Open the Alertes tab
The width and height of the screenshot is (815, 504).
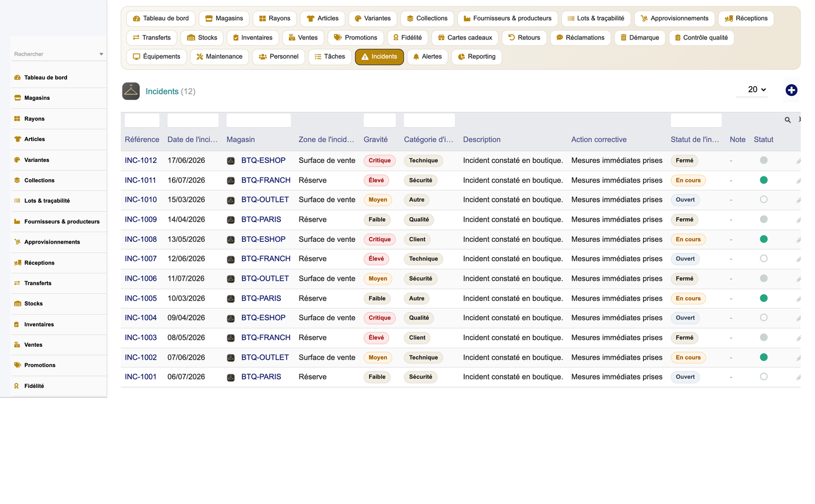(428, 57)
